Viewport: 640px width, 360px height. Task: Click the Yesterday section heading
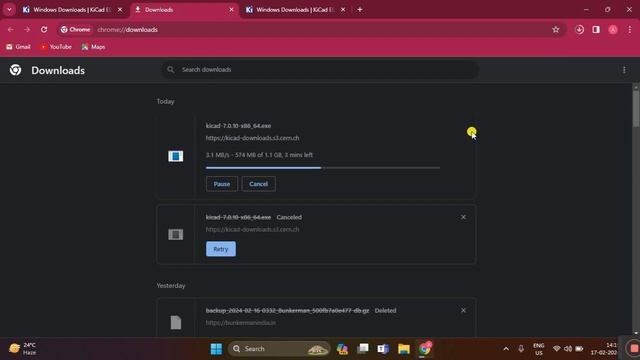(x=171, y=285)
